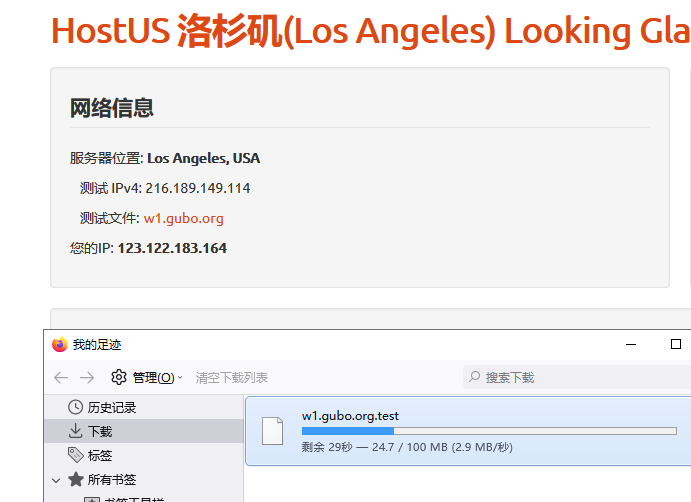Viewport: 691px width, 502px height.
Task: Click the Firefox icon in 我的足迹 title bar
Action: [59, 344]
